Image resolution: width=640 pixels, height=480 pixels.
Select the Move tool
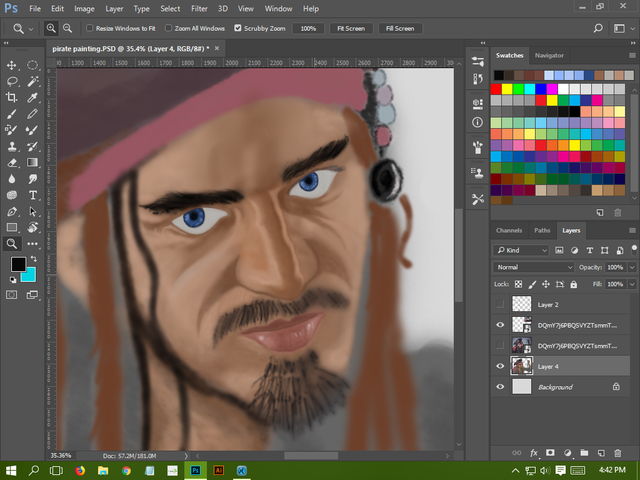point(12,65)
